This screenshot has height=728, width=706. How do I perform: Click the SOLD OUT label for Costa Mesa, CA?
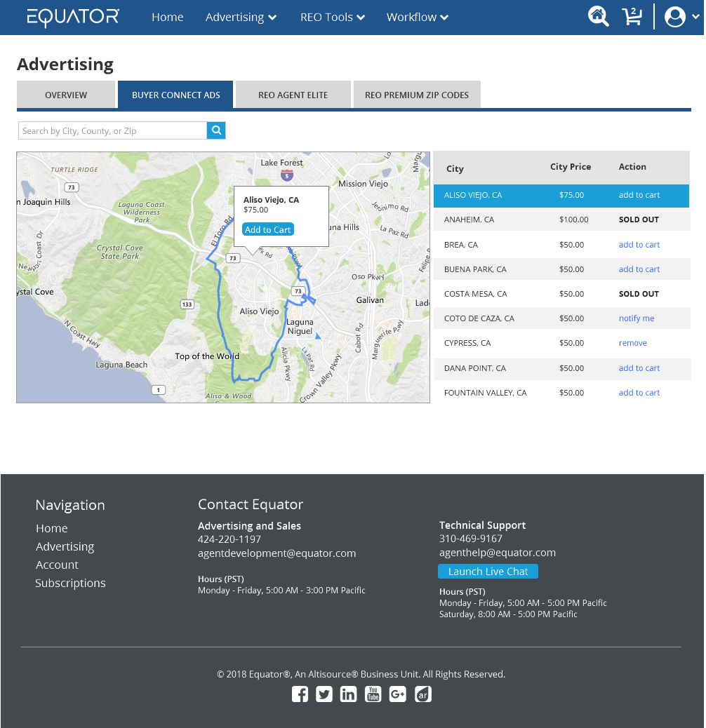tap(639, 294)
